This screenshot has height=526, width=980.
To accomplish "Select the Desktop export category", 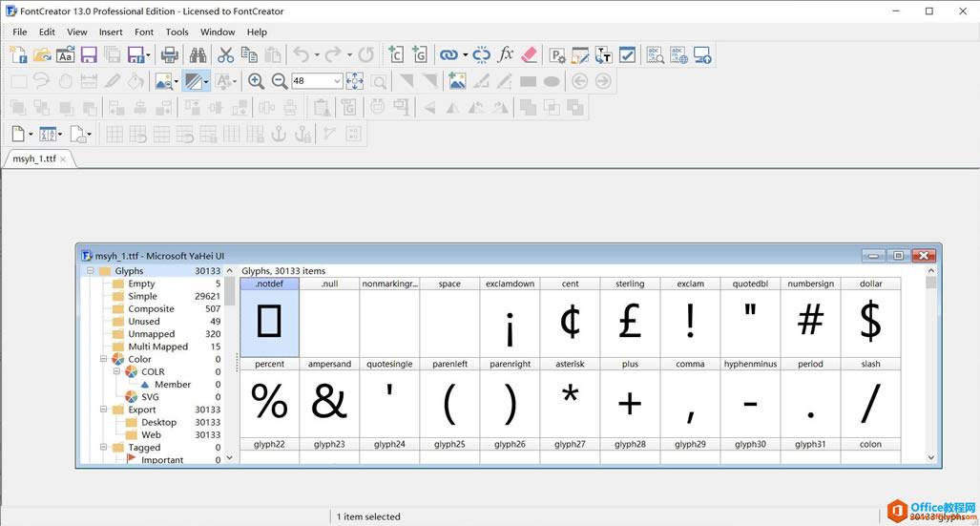I will pos(158,422).
